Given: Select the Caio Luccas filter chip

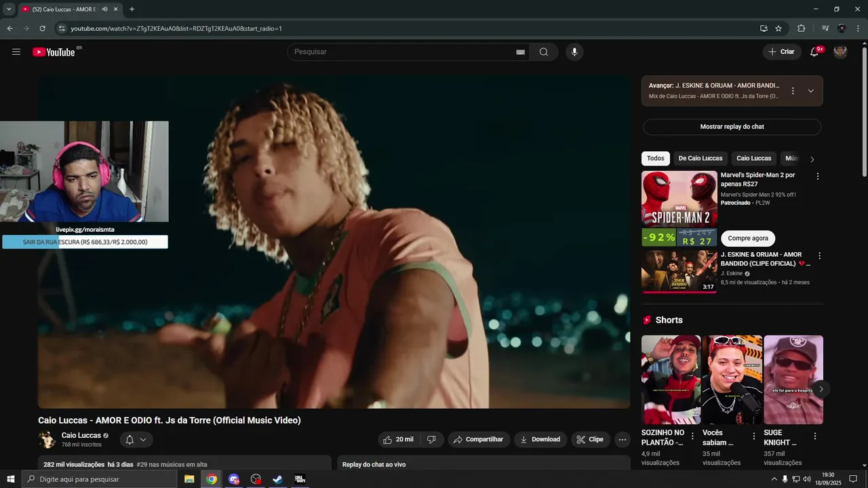Looking at the screenshot, I should [x=754, y=159].
